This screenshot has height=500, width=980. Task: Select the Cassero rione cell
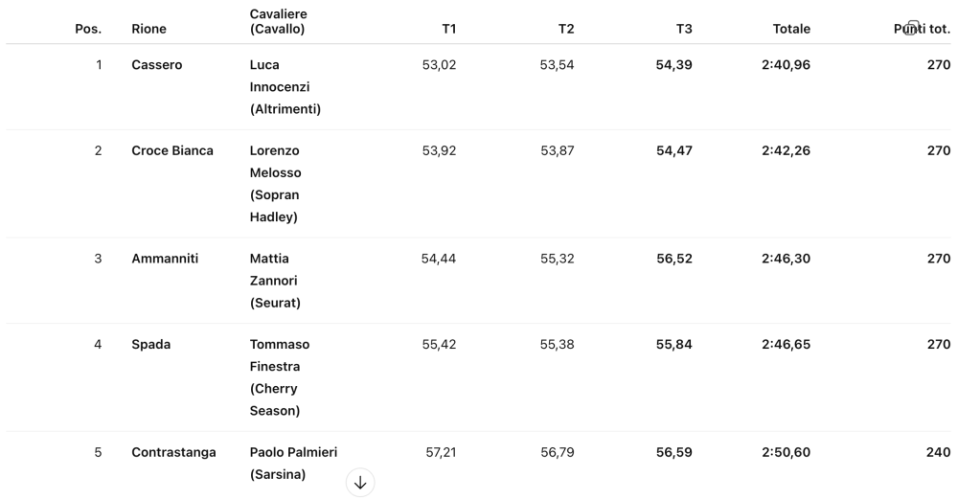point(157,65)
